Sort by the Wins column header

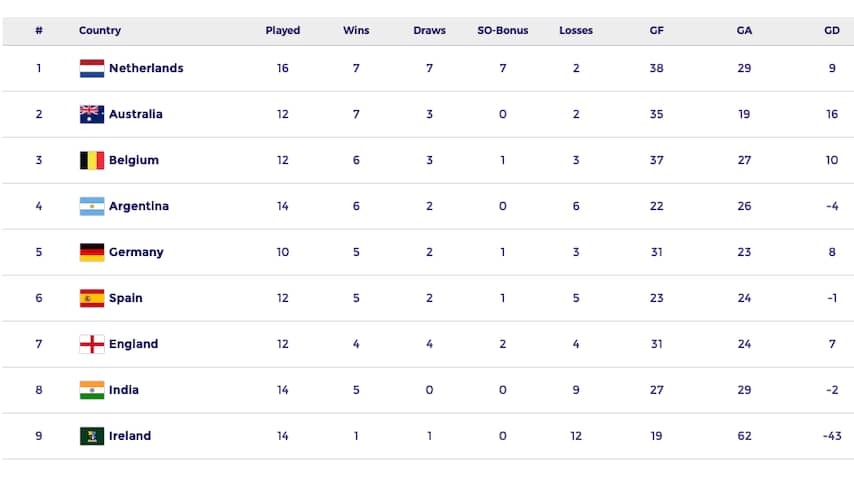click(356, 31)
